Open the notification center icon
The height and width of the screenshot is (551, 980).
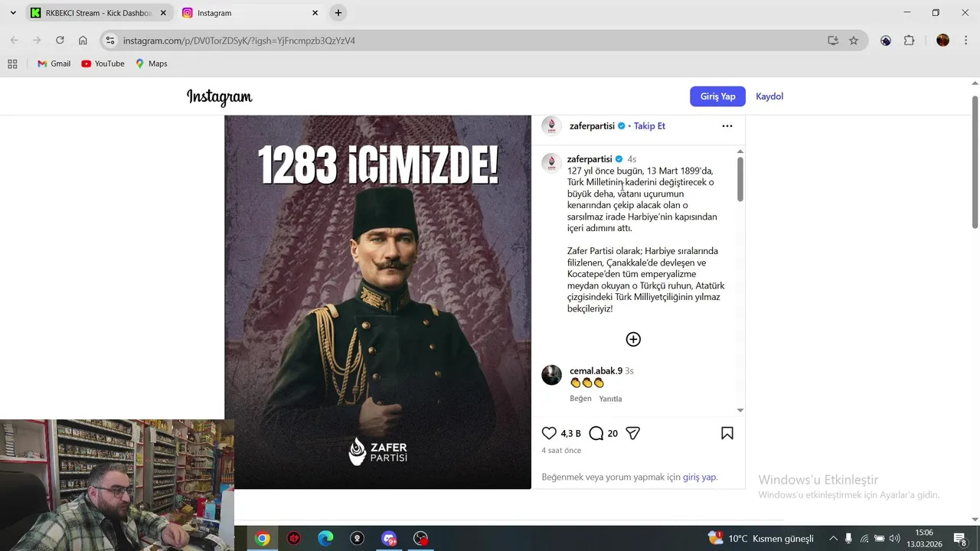coord(960,539)
